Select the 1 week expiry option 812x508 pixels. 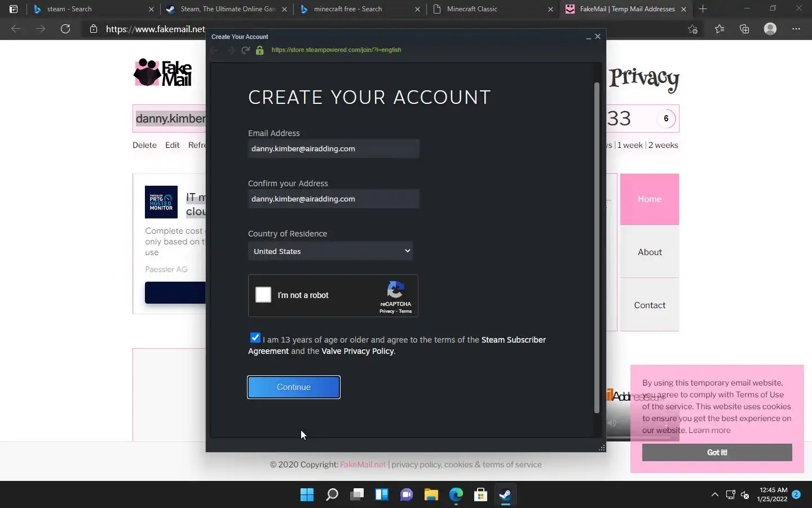(x=630, y=145)
